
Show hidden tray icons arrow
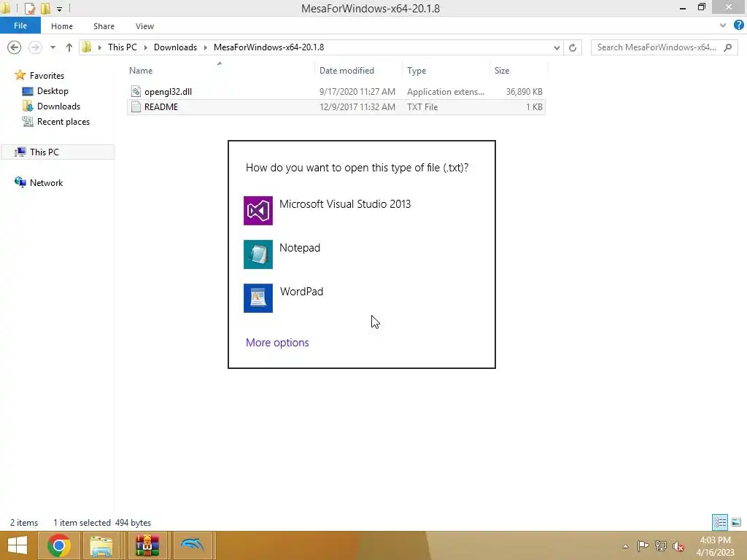[x=625, y=546]
